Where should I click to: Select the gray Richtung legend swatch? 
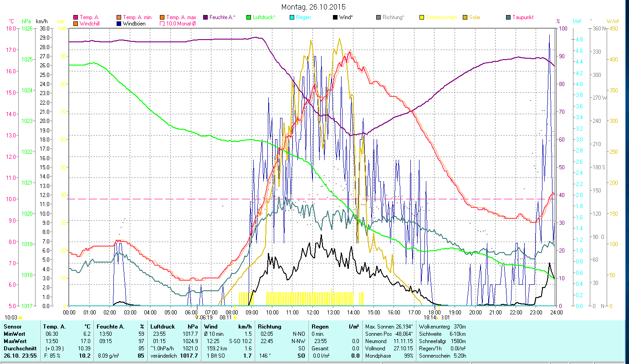click(378, 17)
